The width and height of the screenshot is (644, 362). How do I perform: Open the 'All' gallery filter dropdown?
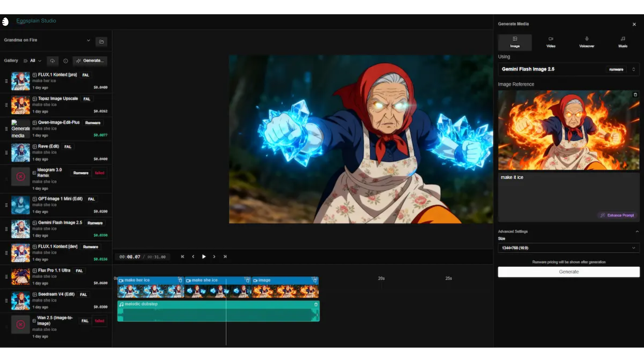(x=35, y=61)
